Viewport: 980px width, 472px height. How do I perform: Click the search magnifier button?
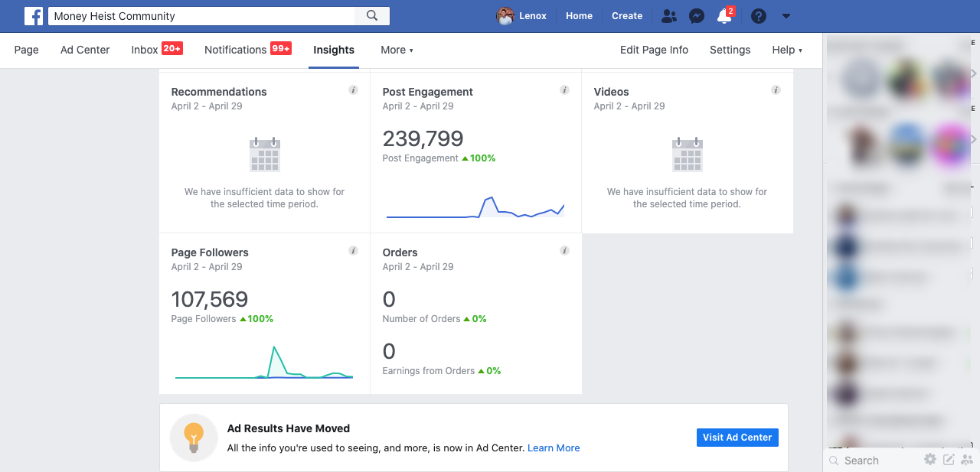[372, 16]
